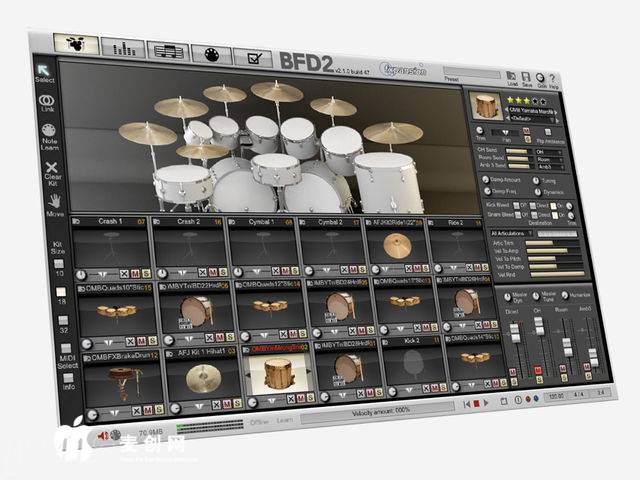Click the Load preset icon
The image size is (640, 480).
513,78
